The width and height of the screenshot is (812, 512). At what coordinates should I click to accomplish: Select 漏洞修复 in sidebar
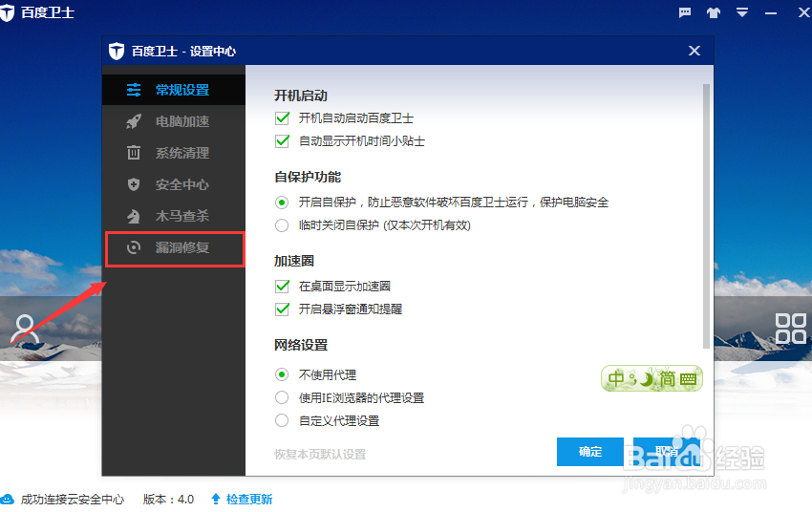[174, 248]
